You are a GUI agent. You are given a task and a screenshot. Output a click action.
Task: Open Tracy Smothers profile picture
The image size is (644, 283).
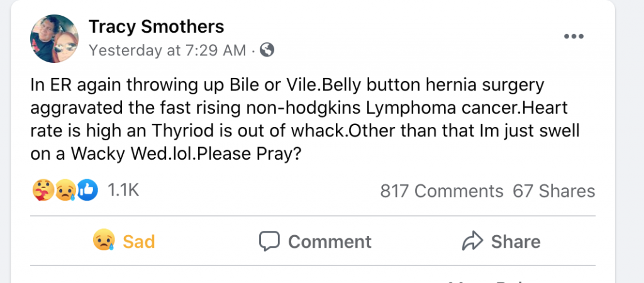pyautogui.click(x=54, y=38)
